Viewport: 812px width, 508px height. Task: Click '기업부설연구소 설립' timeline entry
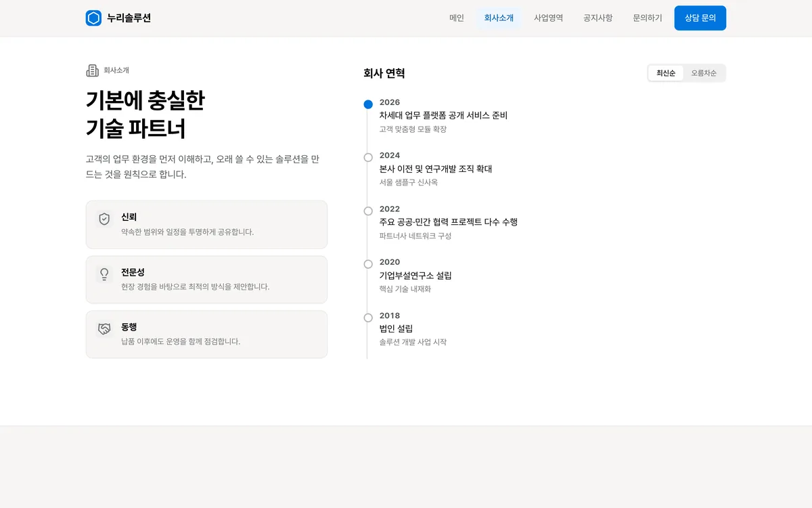click(x=415, y=275)
